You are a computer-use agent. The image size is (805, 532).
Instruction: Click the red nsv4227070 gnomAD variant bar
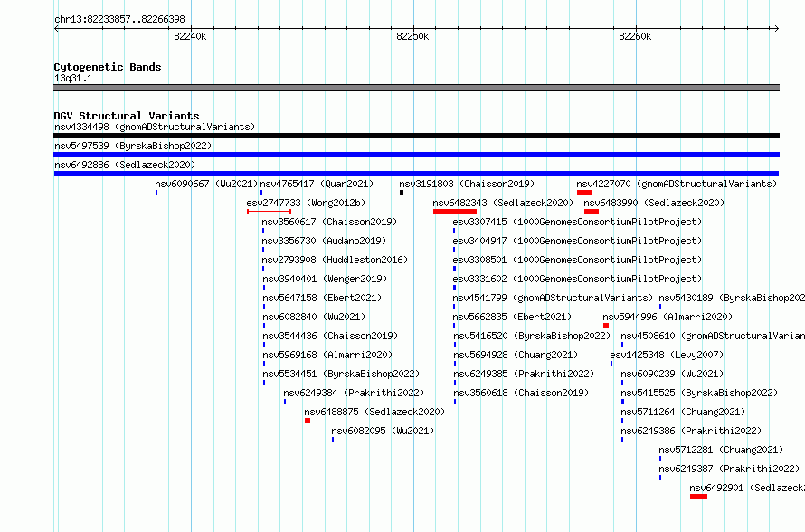click(584, 193)
